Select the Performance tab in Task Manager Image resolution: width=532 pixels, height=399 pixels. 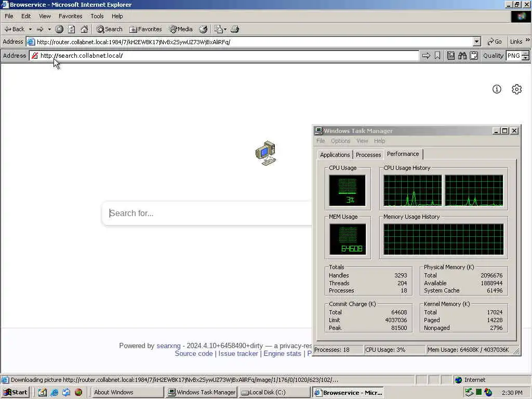tap(403, 154)
